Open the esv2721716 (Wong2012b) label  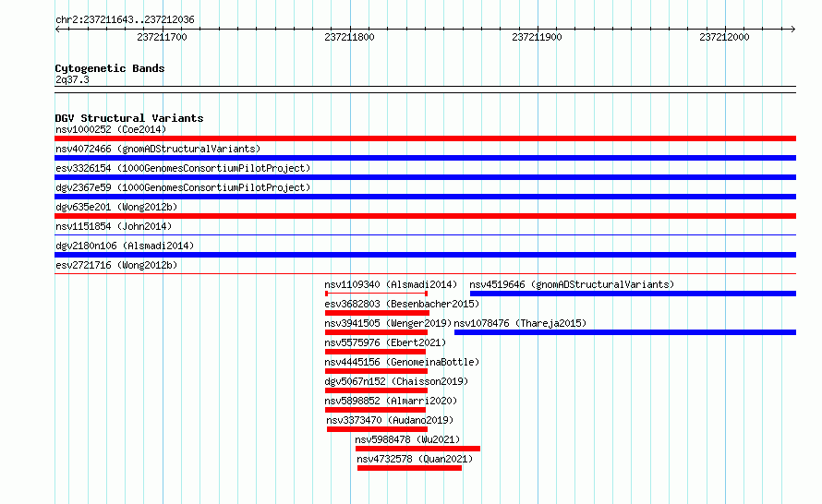pyautogui.click(x=116, y=265)
